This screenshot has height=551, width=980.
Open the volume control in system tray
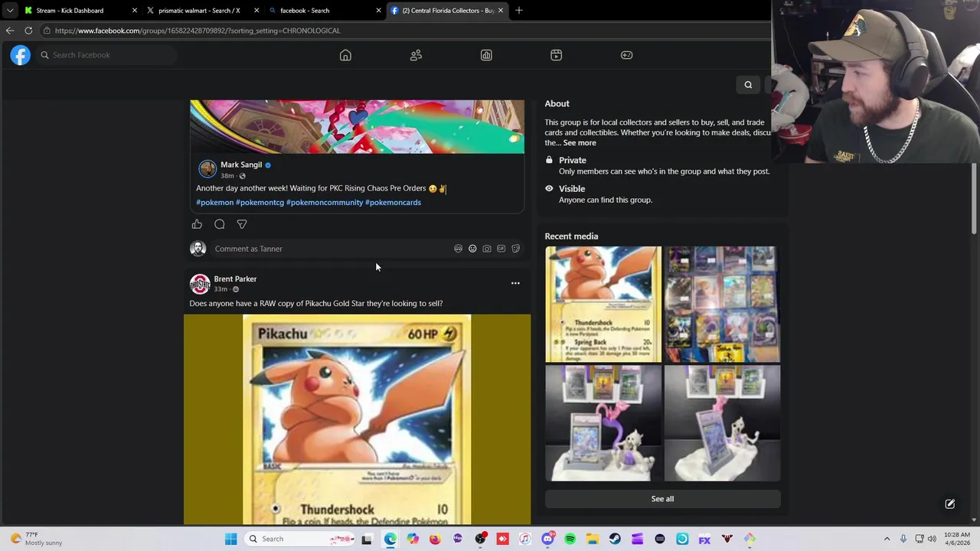pyautogui.click(x=932, y=539)
